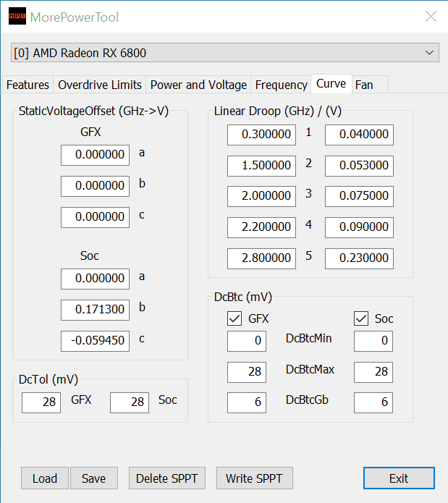Viewport: 448px width, 503px height.
Task: Click the Save button
Action: [94, 478]
